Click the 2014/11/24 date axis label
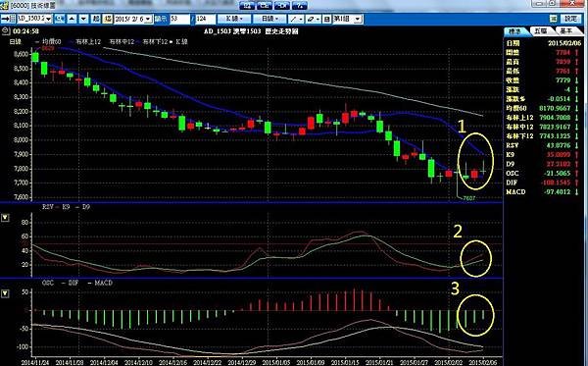 click(35, 362)
